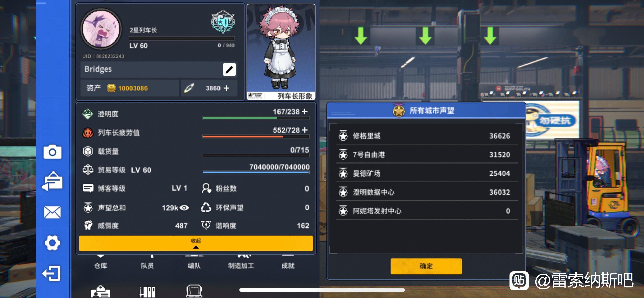
Task: Edit the name Bridges with pencil icon
Action: coord(229,70)
